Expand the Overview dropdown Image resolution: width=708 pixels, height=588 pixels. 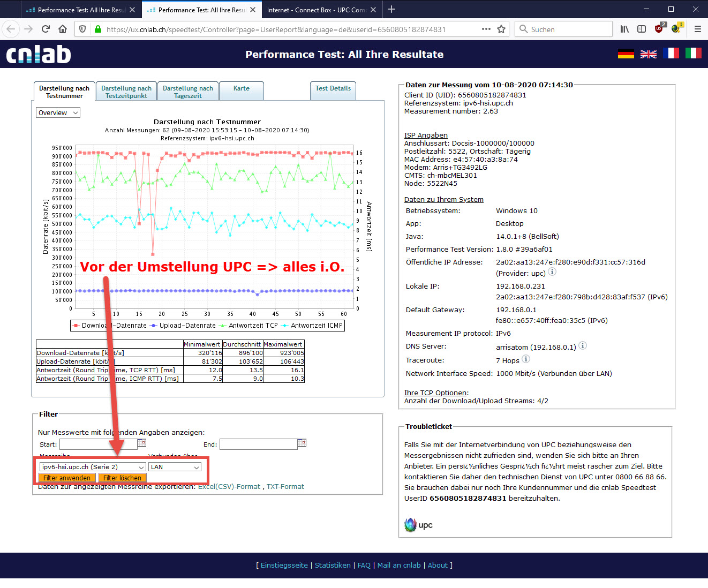point(58,113)
